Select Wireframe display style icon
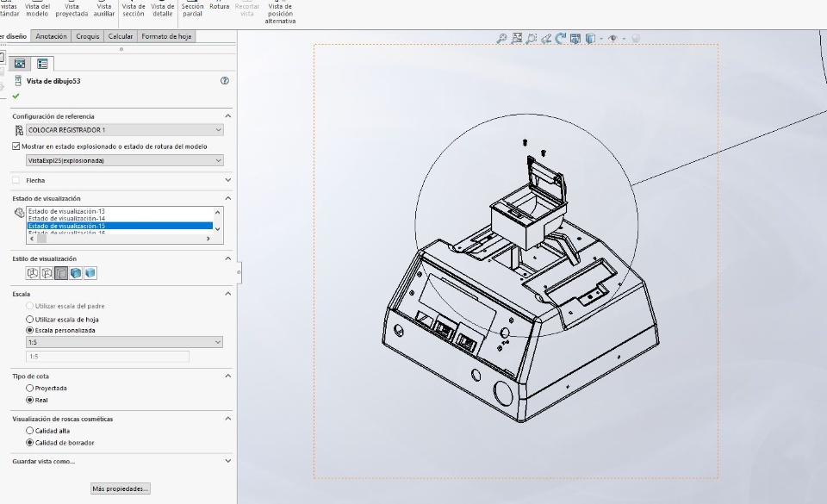The height and width of the screenshot is (504, 827). 33,273
